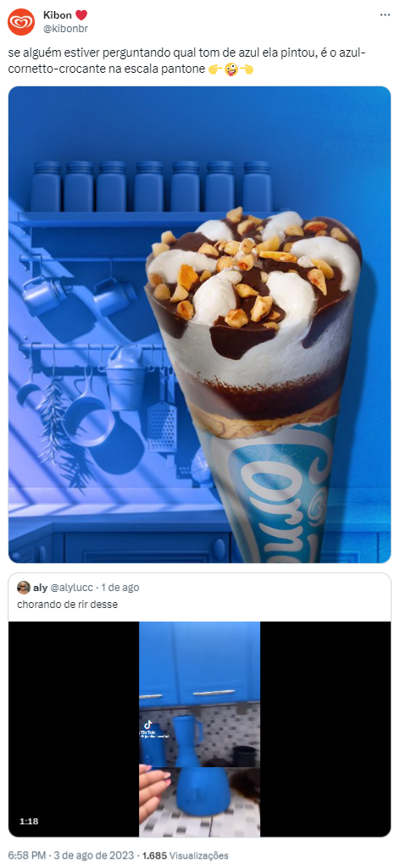Open the Kibon display name link
This screenshot has height=868, width=400.
point(58,15)
